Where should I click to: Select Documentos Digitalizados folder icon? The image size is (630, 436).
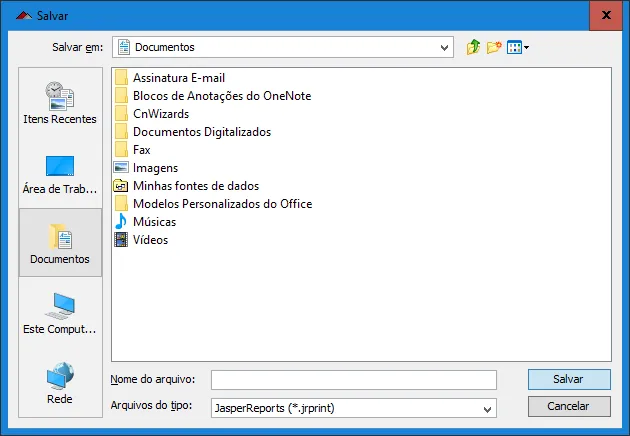click(x=121, y=132)
